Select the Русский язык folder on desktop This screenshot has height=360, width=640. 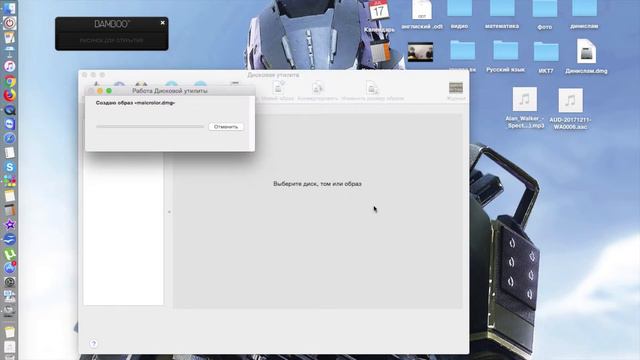point(505,56)
